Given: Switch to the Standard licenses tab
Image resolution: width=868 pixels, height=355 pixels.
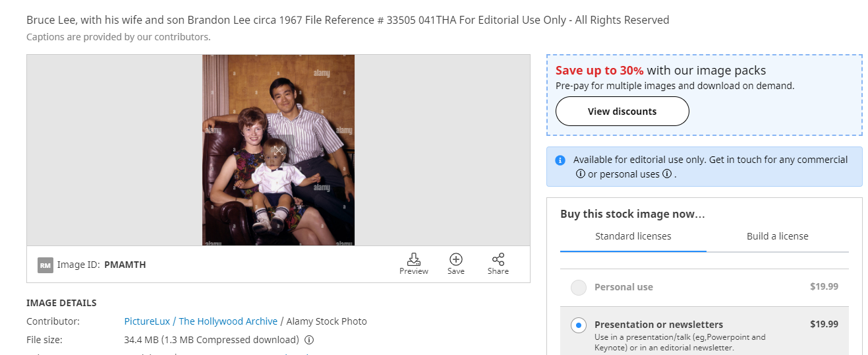Looking at the screenshot, I should 633,236.
